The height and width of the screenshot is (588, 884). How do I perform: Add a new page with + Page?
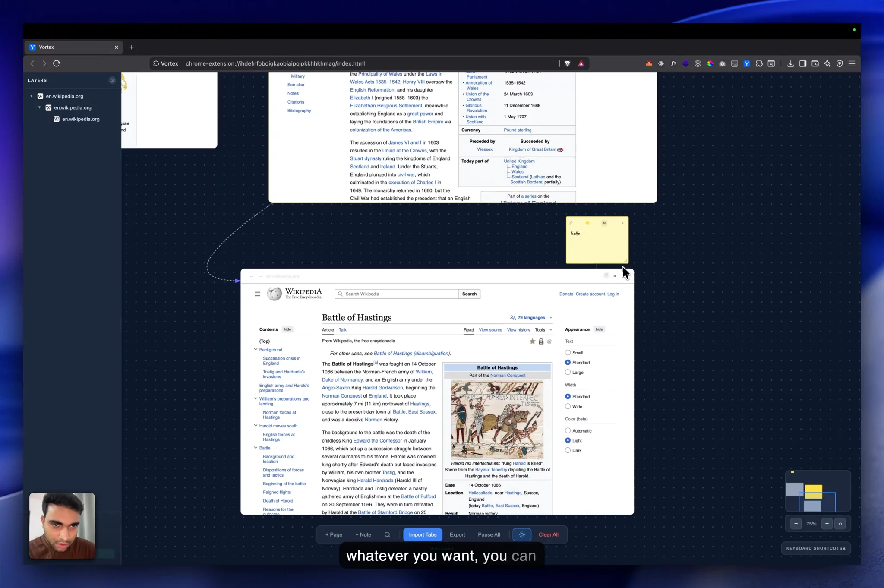[334, 534]
